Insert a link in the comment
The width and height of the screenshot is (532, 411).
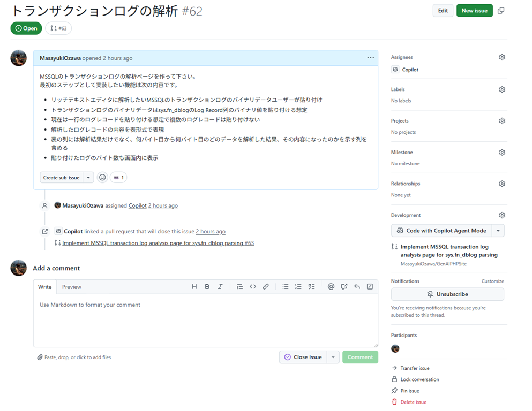(x=266, y=287)
